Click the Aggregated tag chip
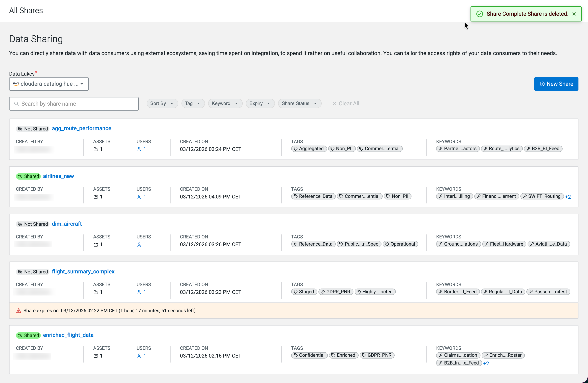Screen dimensions: 588x383 pos(309,149)
